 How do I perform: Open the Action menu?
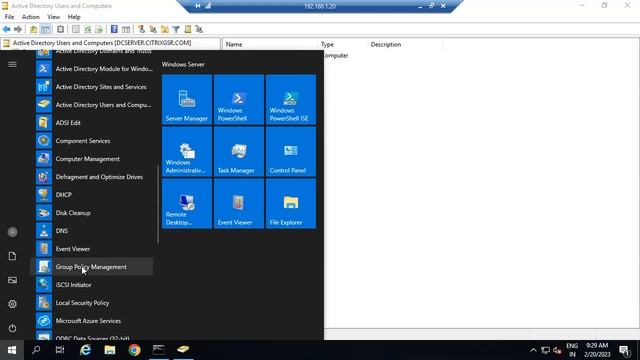click(x=31, y=17)
